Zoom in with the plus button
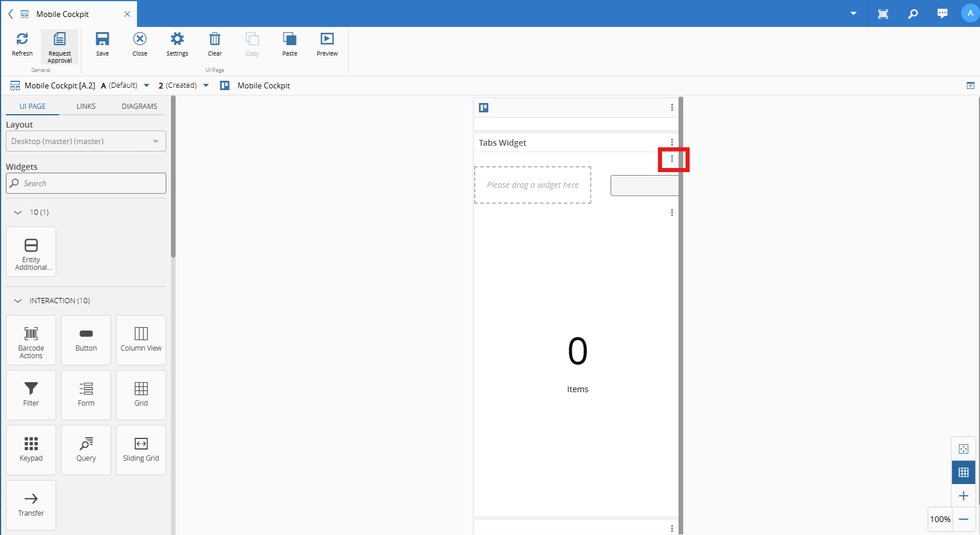 (x=964, y=496)
